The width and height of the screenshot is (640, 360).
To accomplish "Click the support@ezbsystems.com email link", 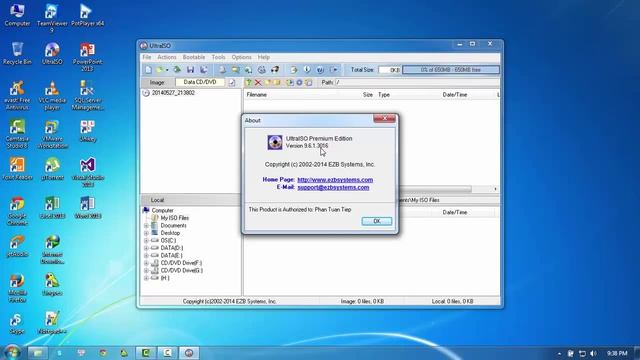I will click(333, 187).
